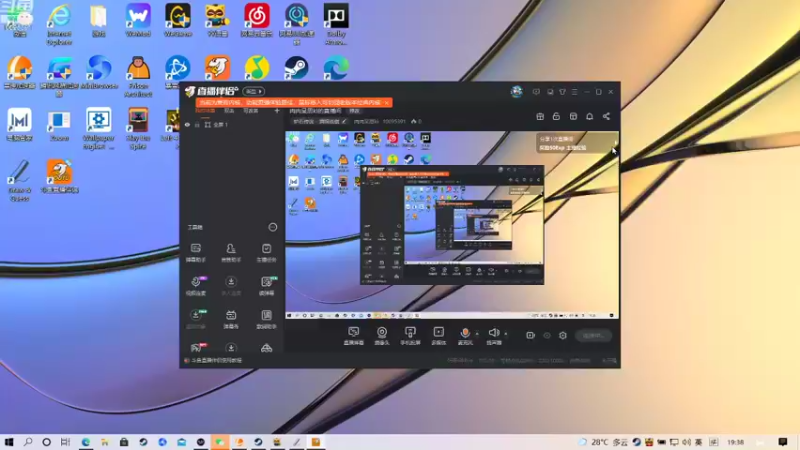Open user avatar profile menu

coord(516,91)
